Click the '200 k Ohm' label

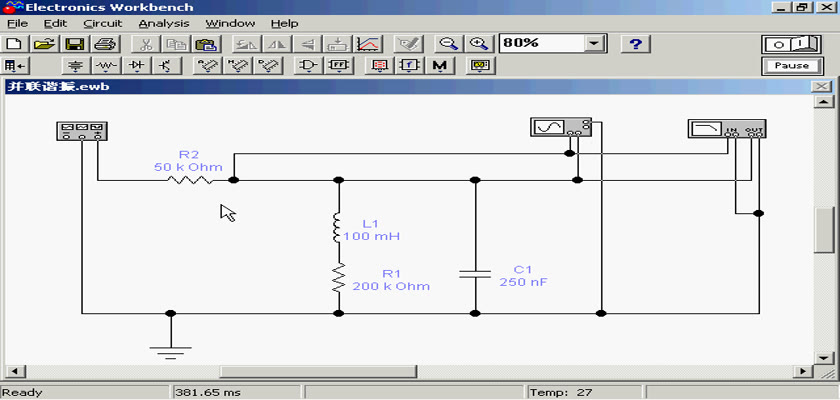click(x=391, y=286)
